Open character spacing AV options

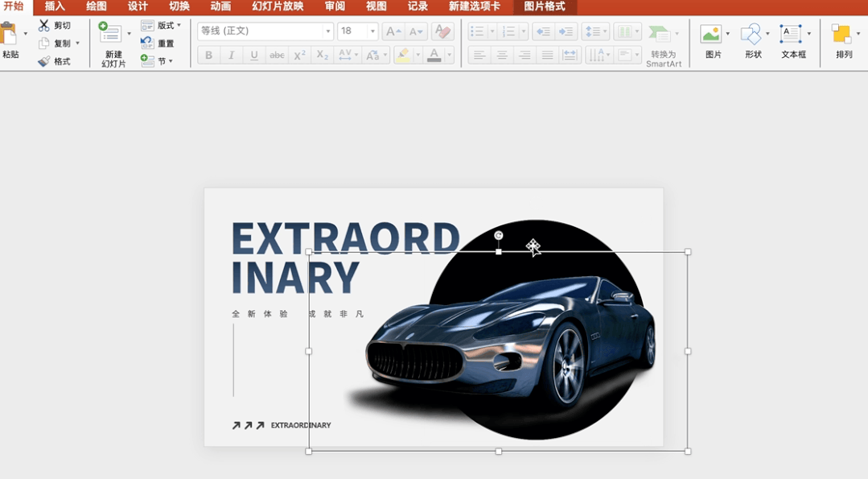(x=348, y=55)
